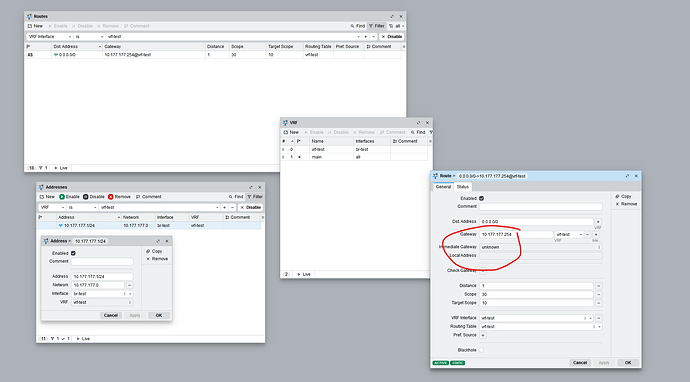
Task: Open the 'VRF Interface' filter field dropdown in Routes
Action: pyautogui.click(x=49, y=37)
